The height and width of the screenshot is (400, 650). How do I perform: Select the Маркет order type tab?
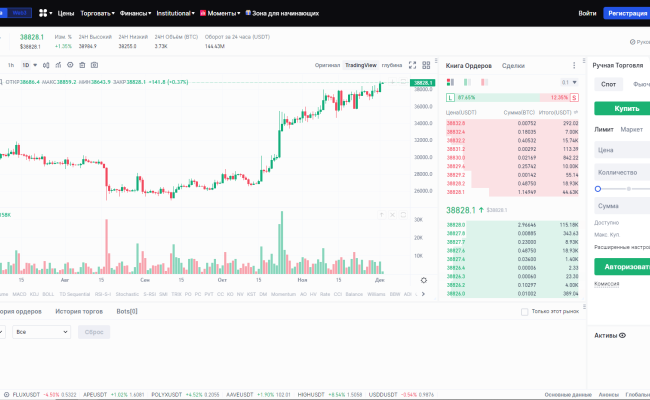tap(631, 130)
